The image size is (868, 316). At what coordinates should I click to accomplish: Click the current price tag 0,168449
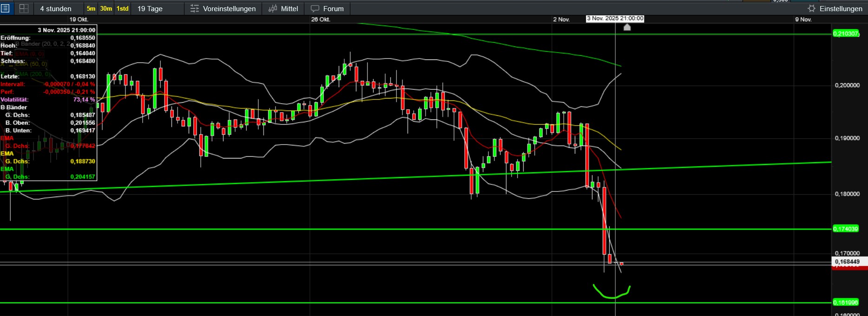tap(847, 262)
